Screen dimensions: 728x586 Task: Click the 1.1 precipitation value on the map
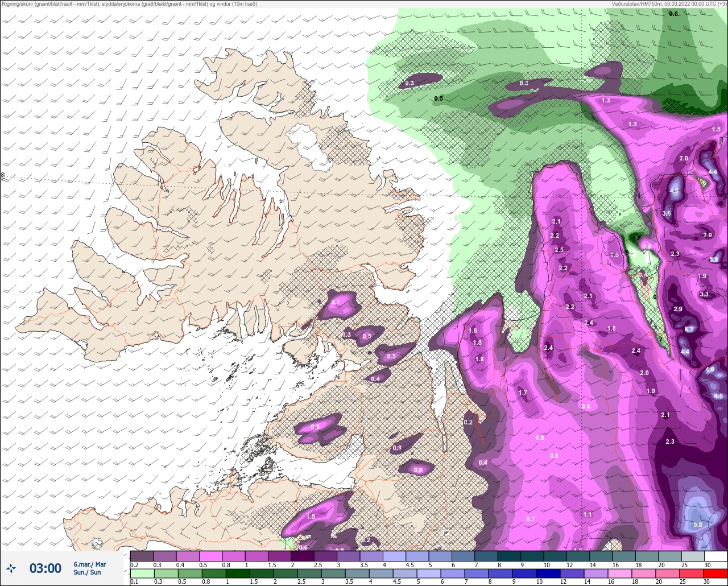(588, 514)
